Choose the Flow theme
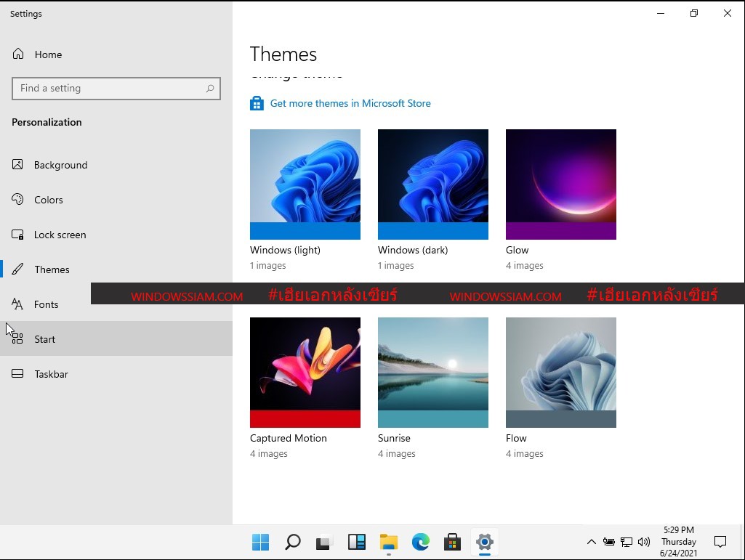The width and height of the screenshot is (745, 560). pos(560,373)
